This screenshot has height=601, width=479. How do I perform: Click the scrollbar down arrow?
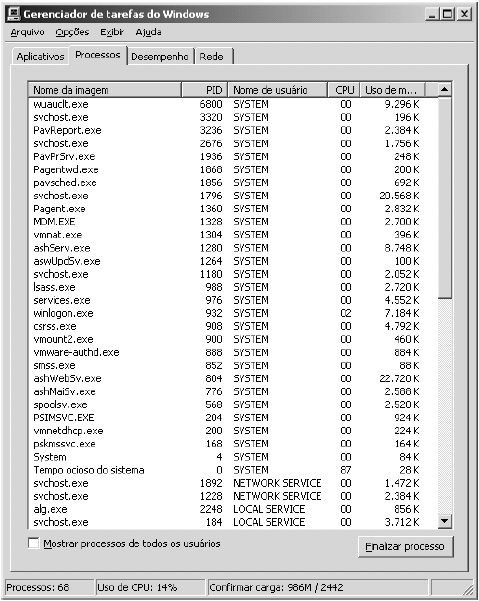pyautogui.click(x=445, y=521)
